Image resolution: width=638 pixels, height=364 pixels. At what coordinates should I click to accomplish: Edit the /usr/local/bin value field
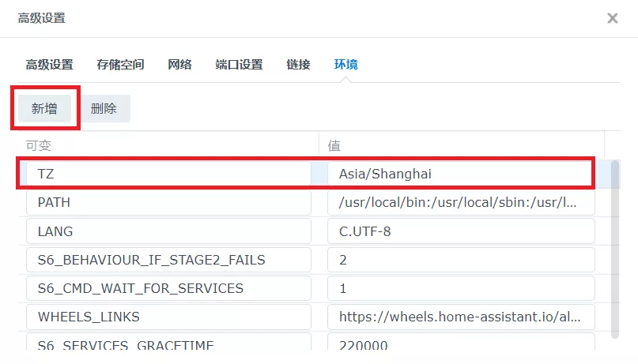(461, 202)
